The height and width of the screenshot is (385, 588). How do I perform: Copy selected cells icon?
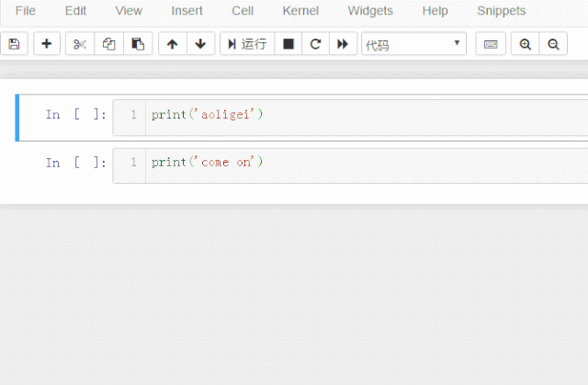[108, 44]
